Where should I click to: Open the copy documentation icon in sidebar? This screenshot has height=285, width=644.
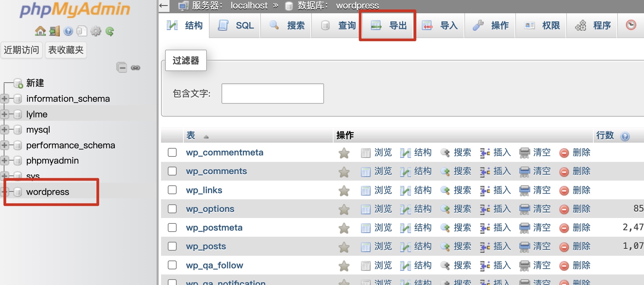[x=82, y=31]
